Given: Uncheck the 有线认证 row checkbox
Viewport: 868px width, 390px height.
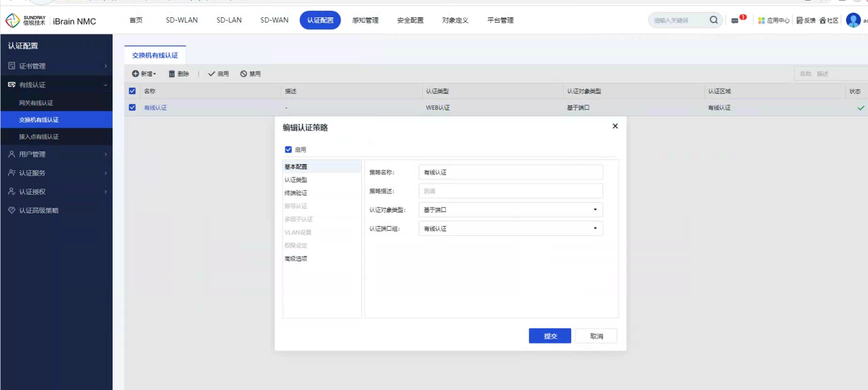Looking at the screenshot, I should 132,107.
